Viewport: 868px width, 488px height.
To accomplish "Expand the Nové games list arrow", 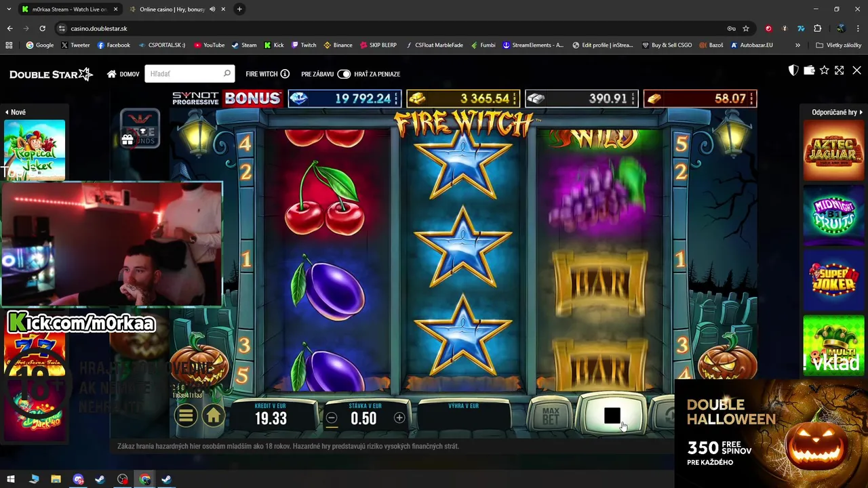I will (x=7, y=112).
